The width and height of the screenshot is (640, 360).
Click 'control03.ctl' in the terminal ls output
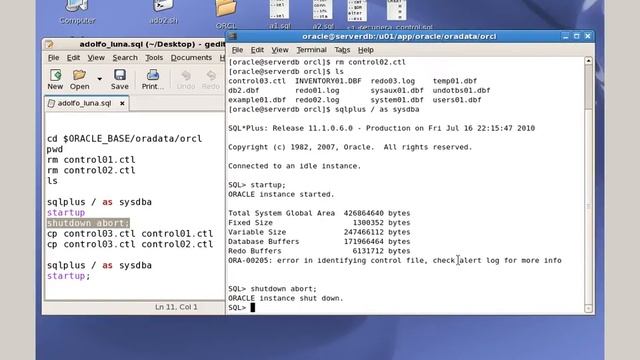257,81
